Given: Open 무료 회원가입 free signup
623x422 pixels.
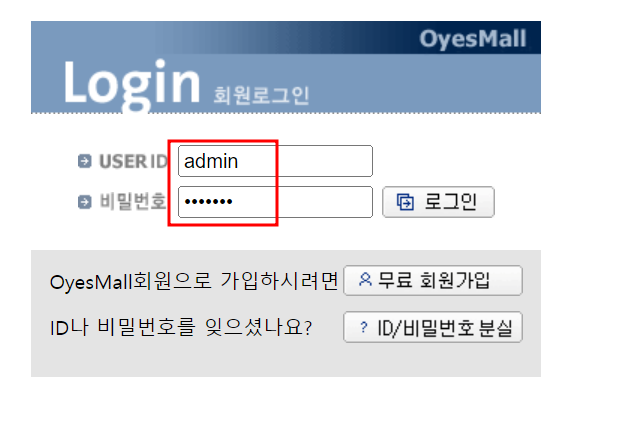Looking at the screenshot, I should 433,280.
